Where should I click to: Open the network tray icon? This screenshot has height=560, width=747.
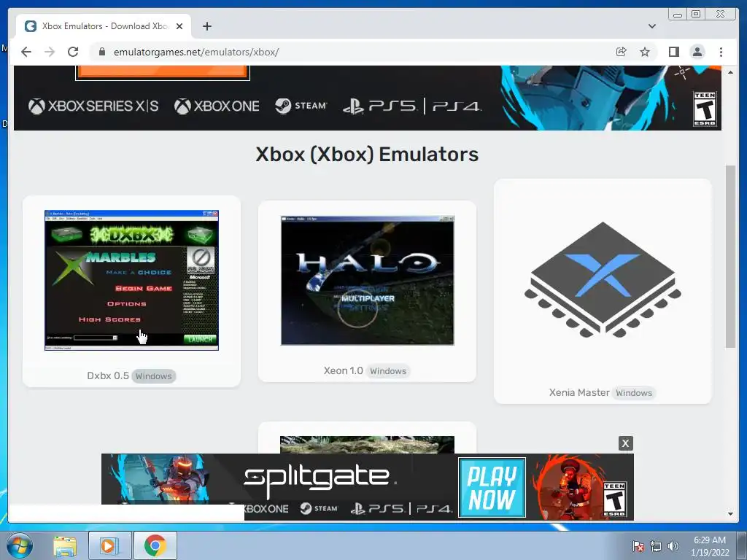tap(656, 546)
